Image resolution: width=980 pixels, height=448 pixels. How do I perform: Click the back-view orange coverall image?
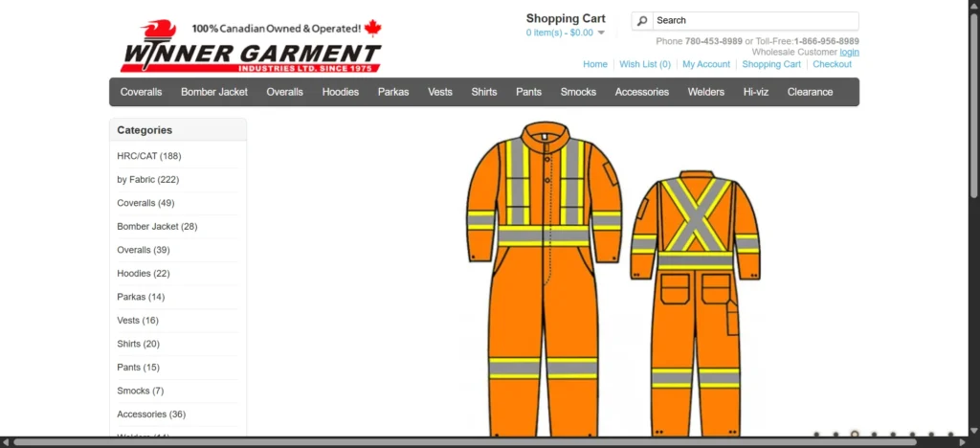coord(695,302)
